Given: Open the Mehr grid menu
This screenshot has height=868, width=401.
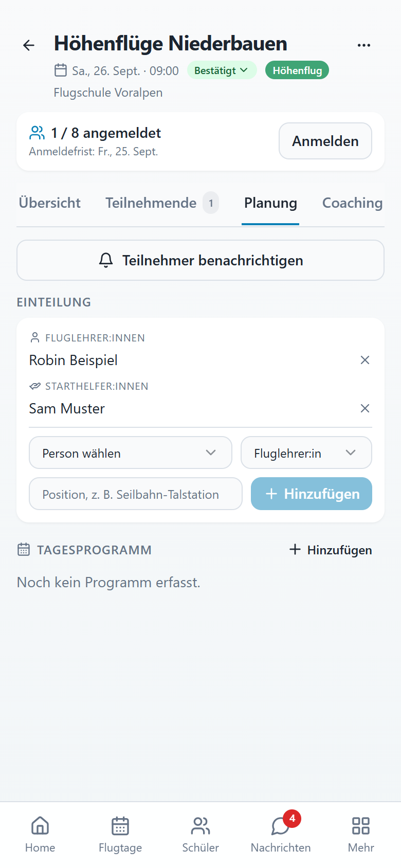Looking at the screenshot, I should [361, 835].
